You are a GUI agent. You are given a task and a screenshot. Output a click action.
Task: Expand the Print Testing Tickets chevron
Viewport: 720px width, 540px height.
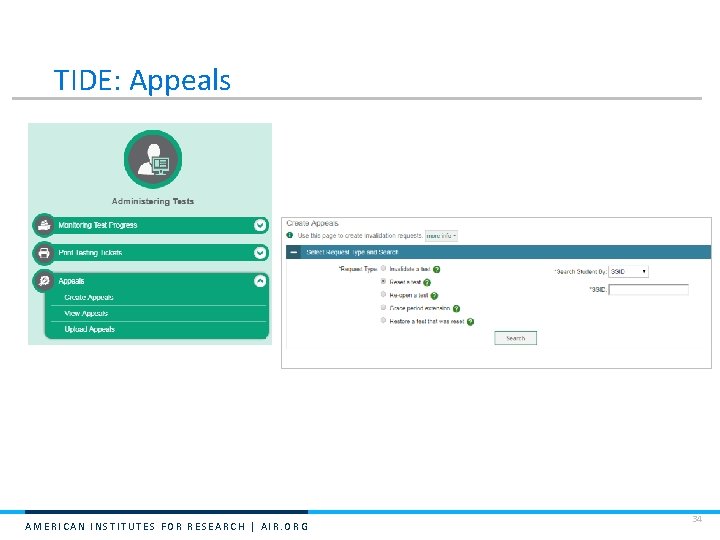coord(260,253)
